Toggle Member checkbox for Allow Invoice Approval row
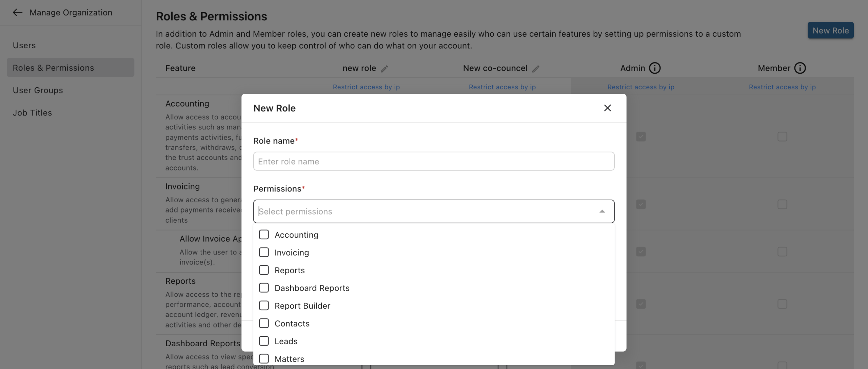 [782, 252]
